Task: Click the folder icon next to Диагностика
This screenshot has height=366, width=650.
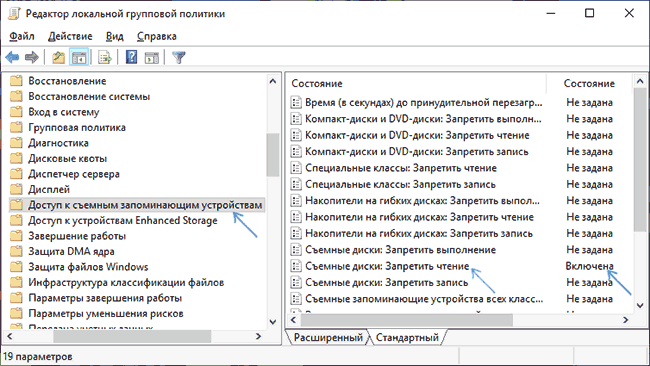Action: coord(16,143)
